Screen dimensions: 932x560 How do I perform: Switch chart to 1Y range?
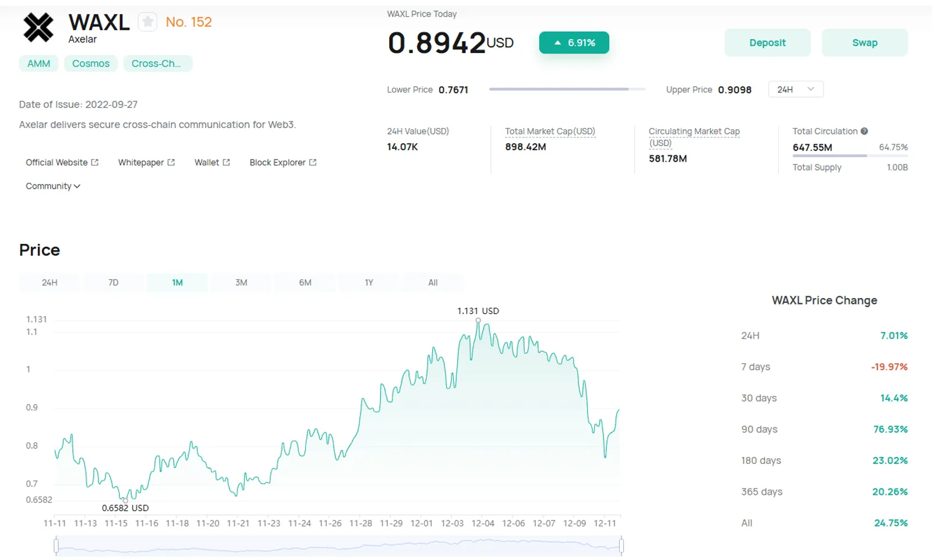click(369, 282)
